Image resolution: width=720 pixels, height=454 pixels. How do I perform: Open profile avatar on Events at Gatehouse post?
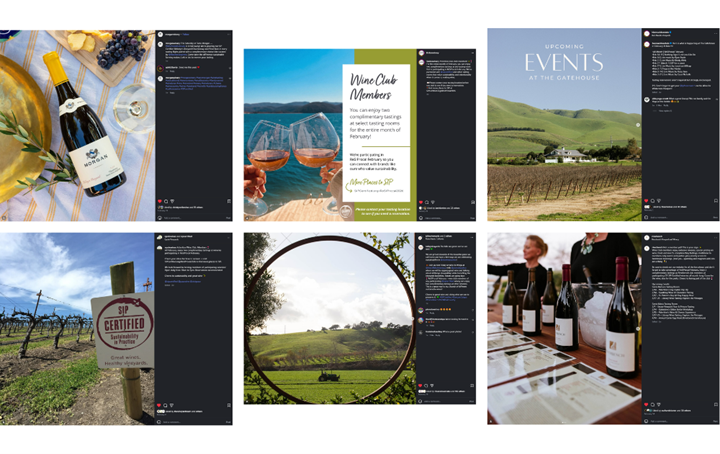click(x=646, y=33)
